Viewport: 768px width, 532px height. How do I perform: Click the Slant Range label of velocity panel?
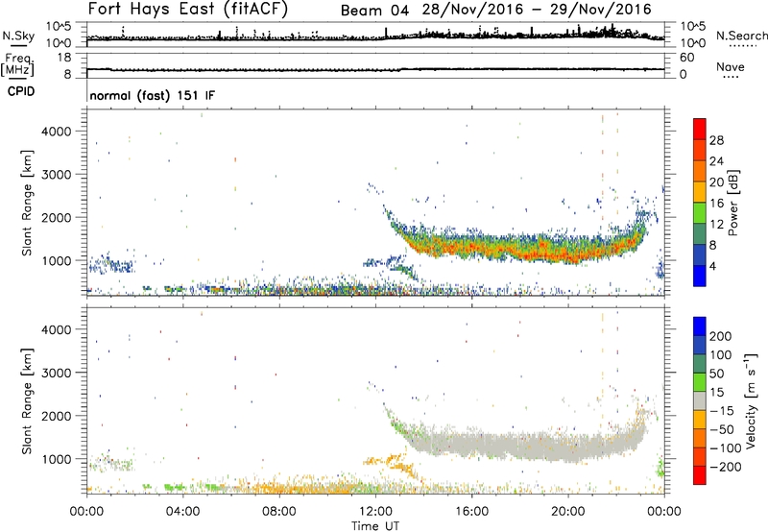coord(27,401)
